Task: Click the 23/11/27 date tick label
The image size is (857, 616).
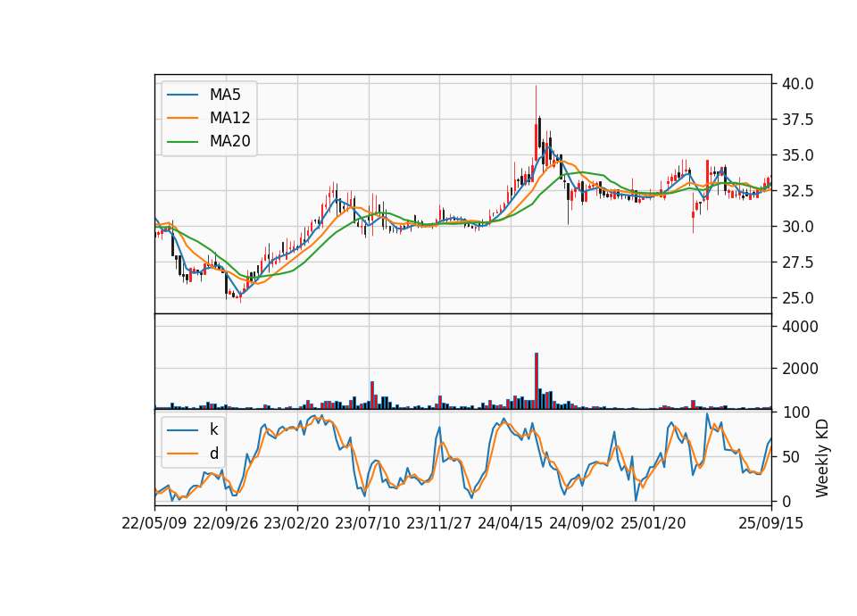Action: 439,523
